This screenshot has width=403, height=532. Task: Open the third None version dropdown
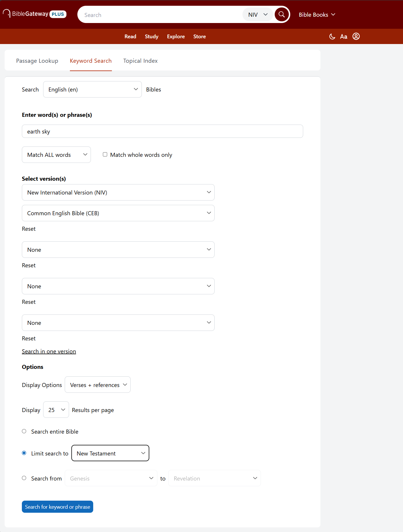click(x=118, y=323)
